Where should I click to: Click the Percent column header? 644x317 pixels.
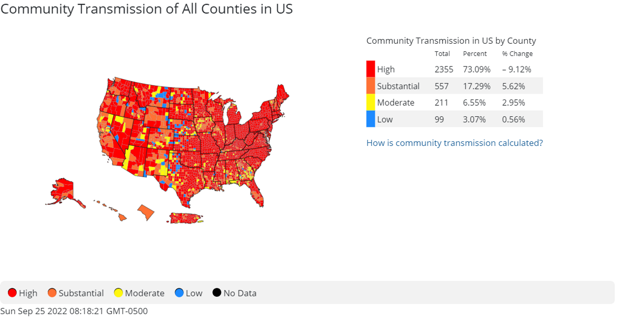tap(475, 54)
